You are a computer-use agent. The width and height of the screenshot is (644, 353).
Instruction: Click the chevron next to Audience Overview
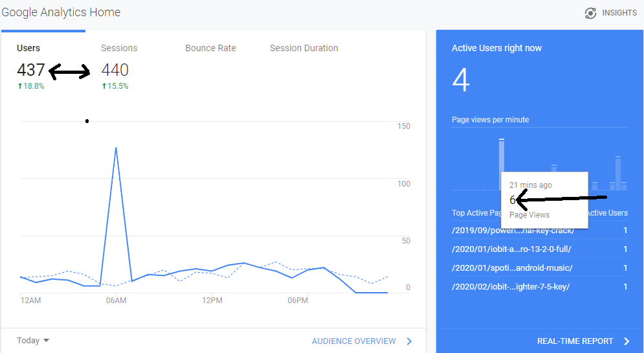(409, 341)
